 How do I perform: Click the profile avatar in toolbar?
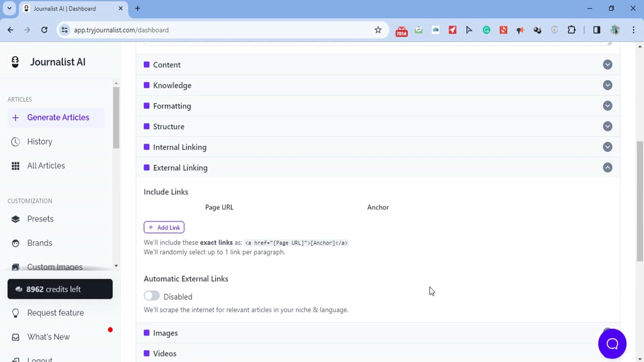(615, 30)
